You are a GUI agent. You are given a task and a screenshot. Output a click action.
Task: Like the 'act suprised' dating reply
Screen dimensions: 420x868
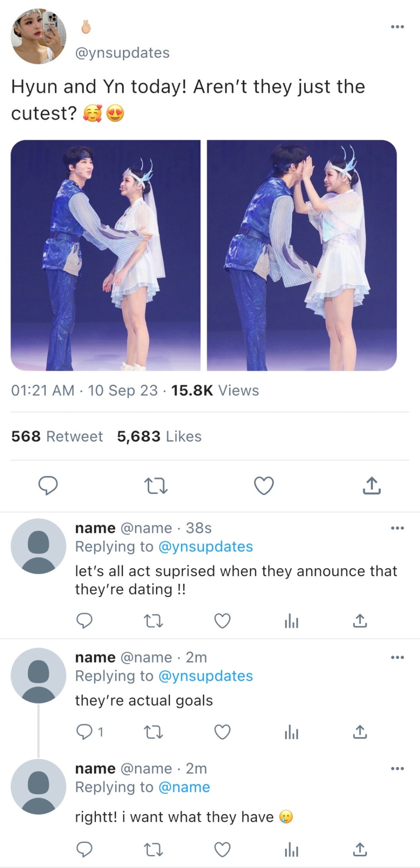click(x=222, y=621)
